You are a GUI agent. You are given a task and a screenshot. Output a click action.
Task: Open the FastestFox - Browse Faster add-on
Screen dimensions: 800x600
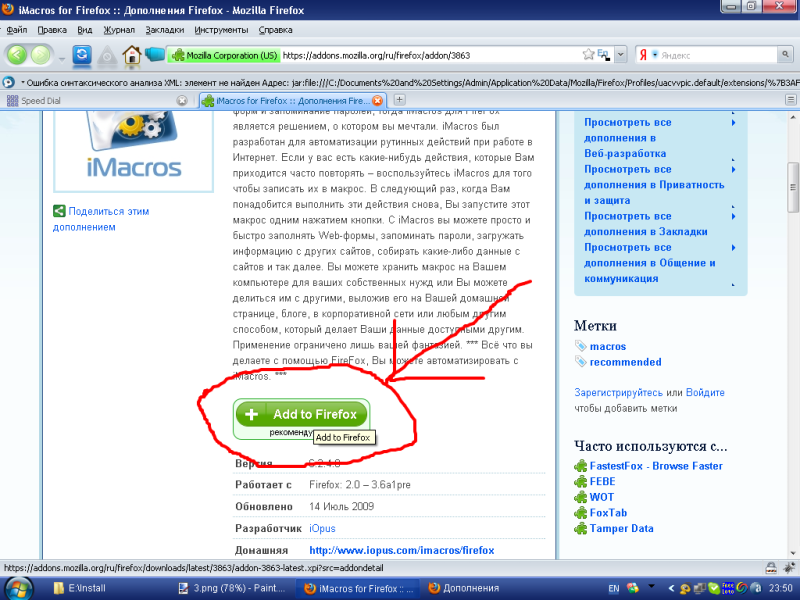[656, 466]
